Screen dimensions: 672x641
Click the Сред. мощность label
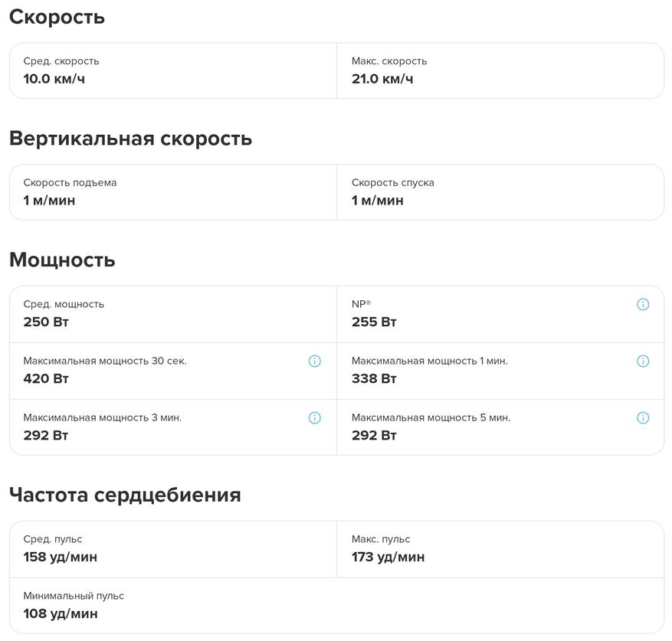(x=64, y=304)
